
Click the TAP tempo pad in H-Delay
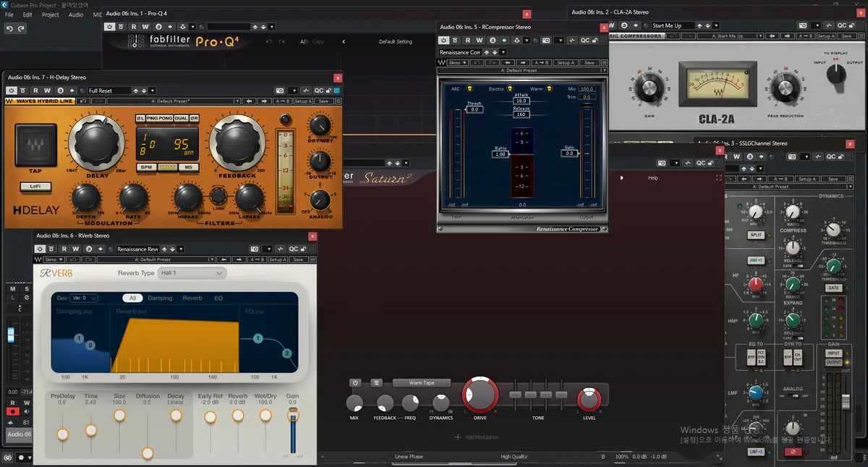point(35,146)
